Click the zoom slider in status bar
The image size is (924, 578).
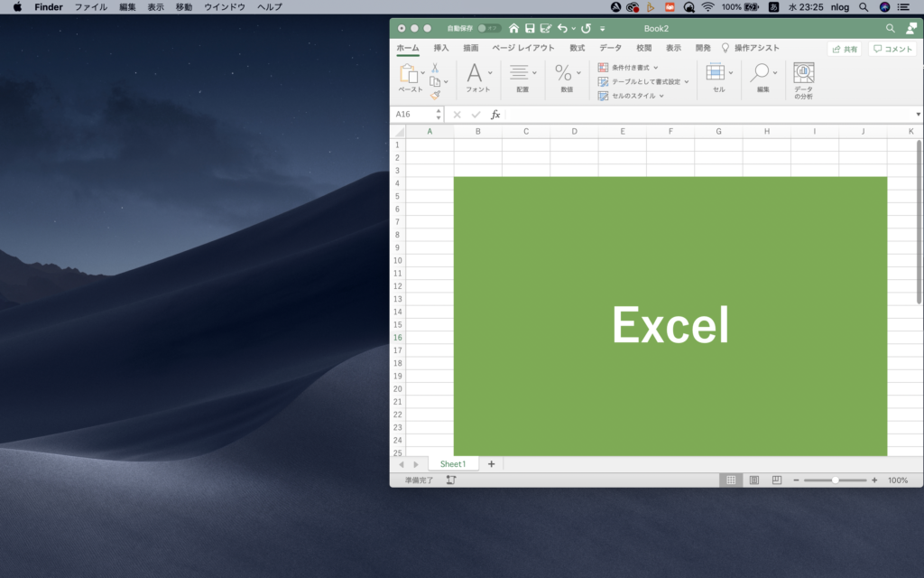click(x=835, y=480)
